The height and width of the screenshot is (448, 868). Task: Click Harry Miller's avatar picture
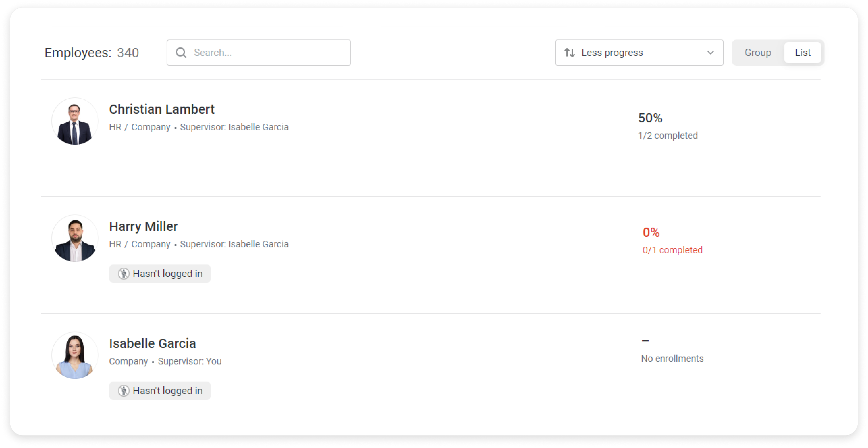75,237
